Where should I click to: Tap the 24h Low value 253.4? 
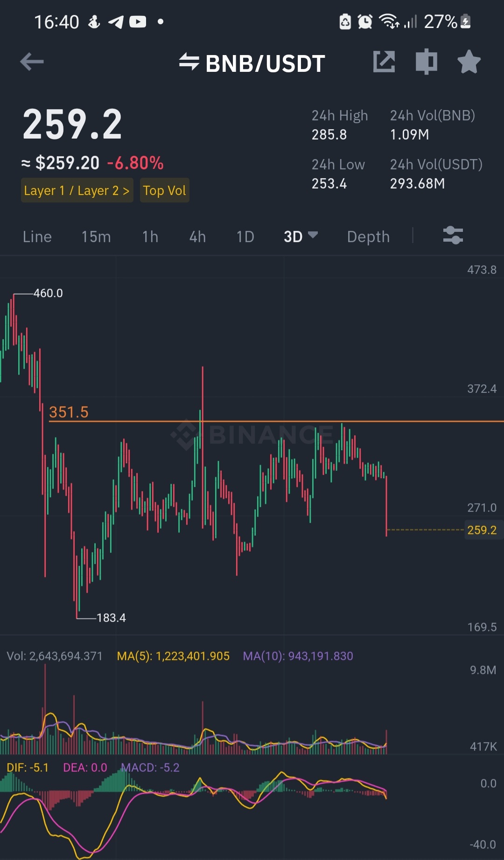tap(329, 184)
